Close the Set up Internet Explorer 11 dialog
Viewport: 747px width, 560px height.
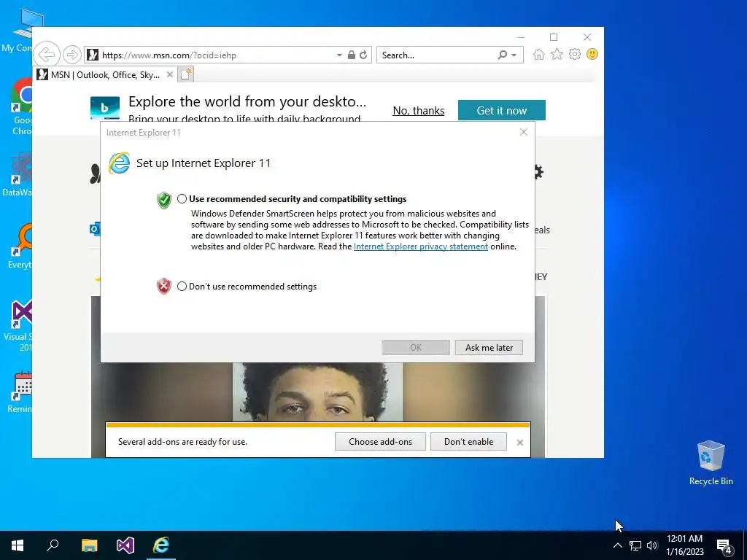524,132
